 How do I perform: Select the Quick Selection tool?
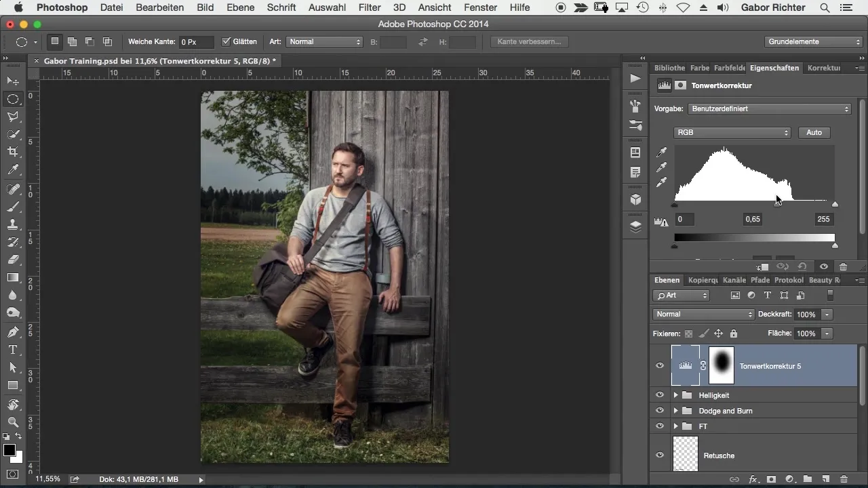coord(13,134)
